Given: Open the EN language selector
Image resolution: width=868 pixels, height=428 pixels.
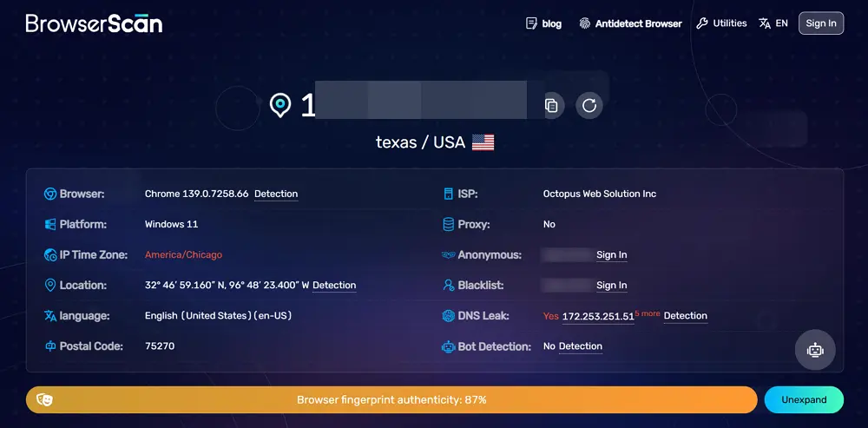Looking at the screenshot, I should (773, 23).
